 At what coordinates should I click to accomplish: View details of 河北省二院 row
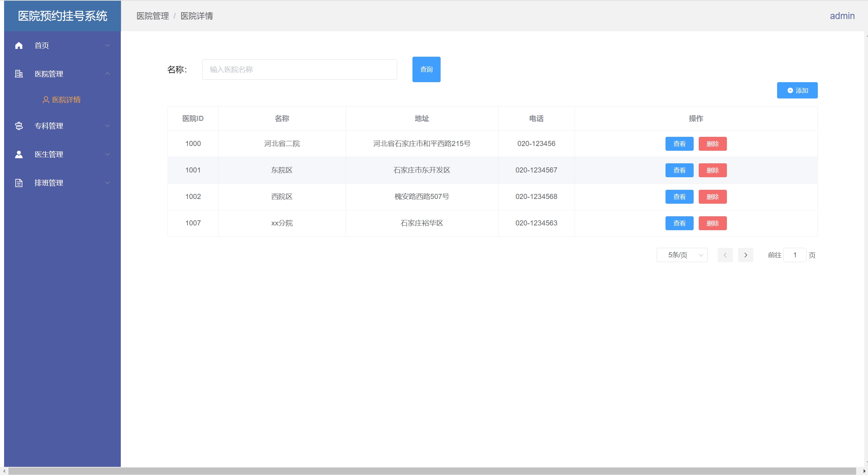click(679, 144)
